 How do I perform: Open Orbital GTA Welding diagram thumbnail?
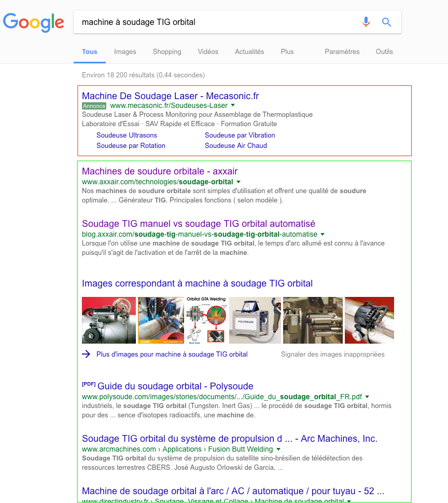(207, 320)
